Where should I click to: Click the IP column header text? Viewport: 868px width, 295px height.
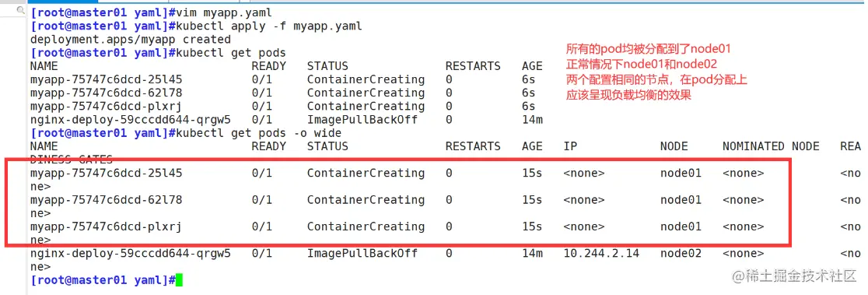point(570,146)
